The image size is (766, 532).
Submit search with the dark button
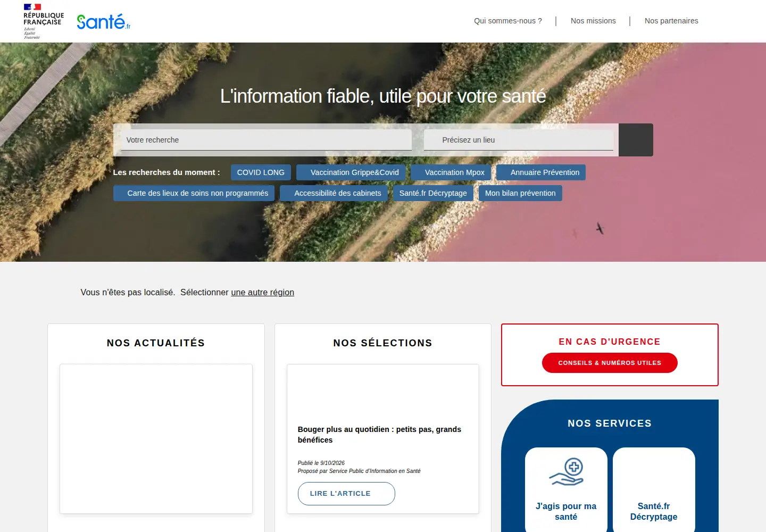[636, 140]
